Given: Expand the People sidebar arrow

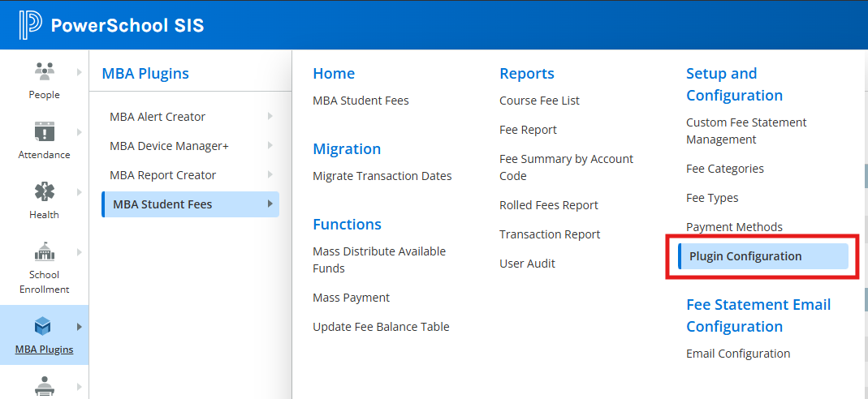Looking at the screenshot, I should 79,72.
